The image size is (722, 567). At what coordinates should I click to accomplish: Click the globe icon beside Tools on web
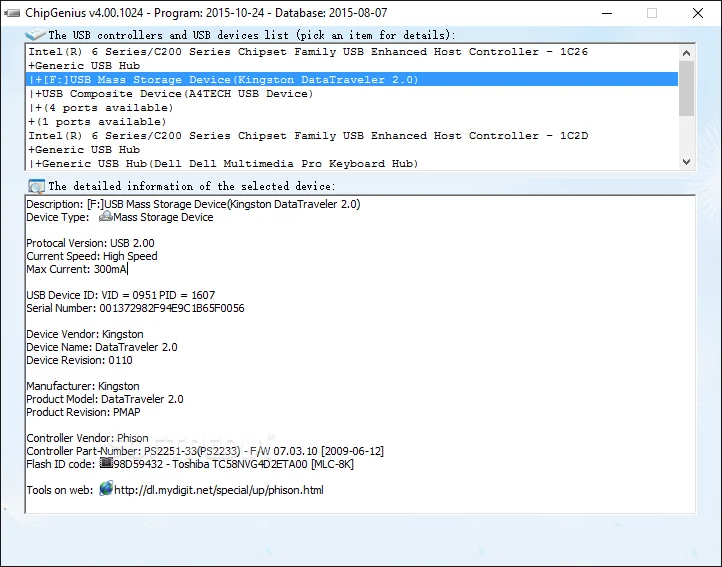(106, 489)
